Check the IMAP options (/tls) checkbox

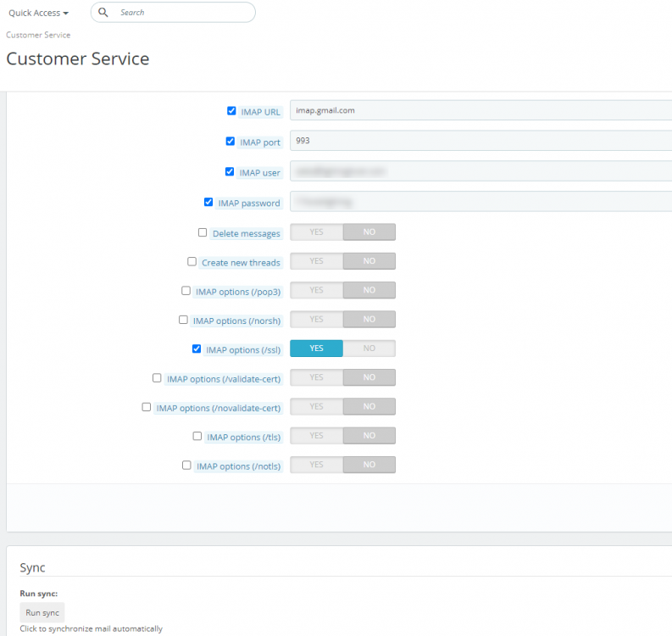pyautogui.click(x=197, y=436)
